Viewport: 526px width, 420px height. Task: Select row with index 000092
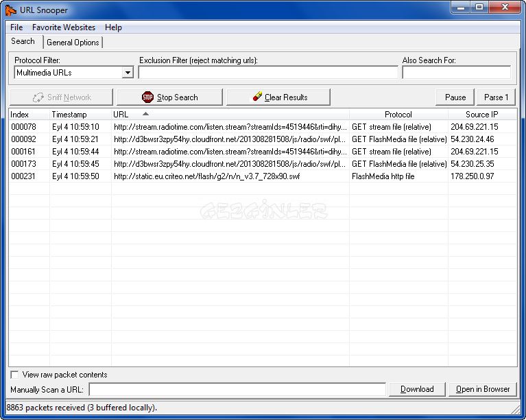tap(263, 139)
